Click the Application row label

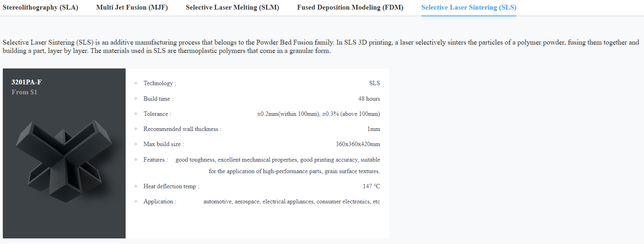[159, 201]
